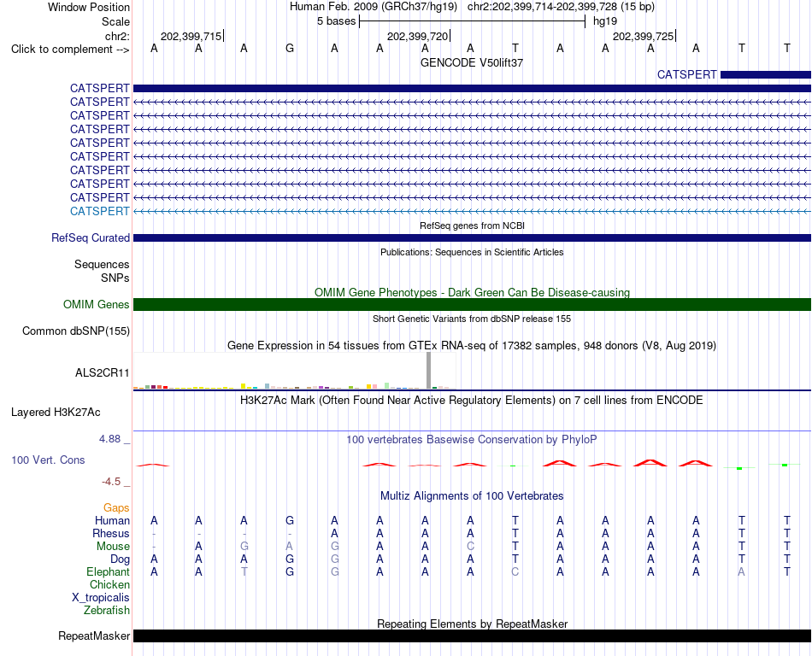Click the Elephant species label
812x656 pixels.
pyautogui.click(x=108, y=571)
